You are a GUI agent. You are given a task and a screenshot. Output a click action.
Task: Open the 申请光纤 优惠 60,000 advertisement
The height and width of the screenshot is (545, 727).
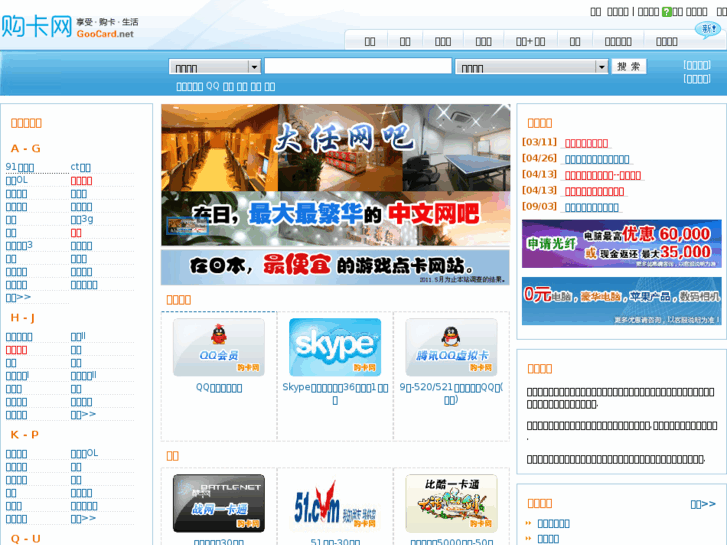621,244
